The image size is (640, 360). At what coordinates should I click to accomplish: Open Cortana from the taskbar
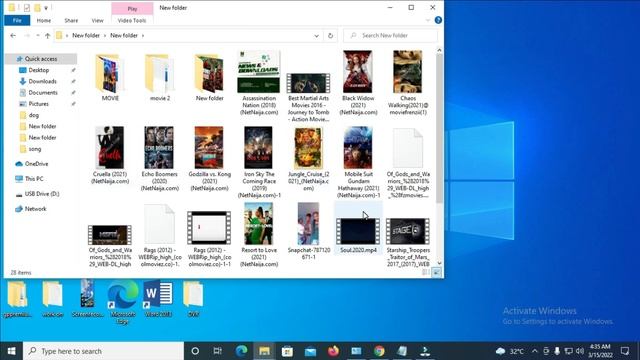coord(195,351)
